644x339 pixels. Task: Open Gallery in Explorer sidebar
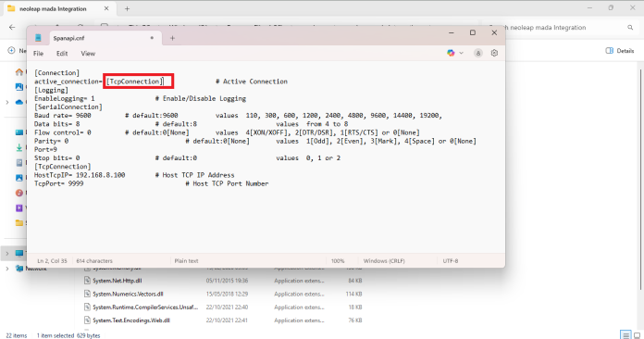click(x=19, y=87)
